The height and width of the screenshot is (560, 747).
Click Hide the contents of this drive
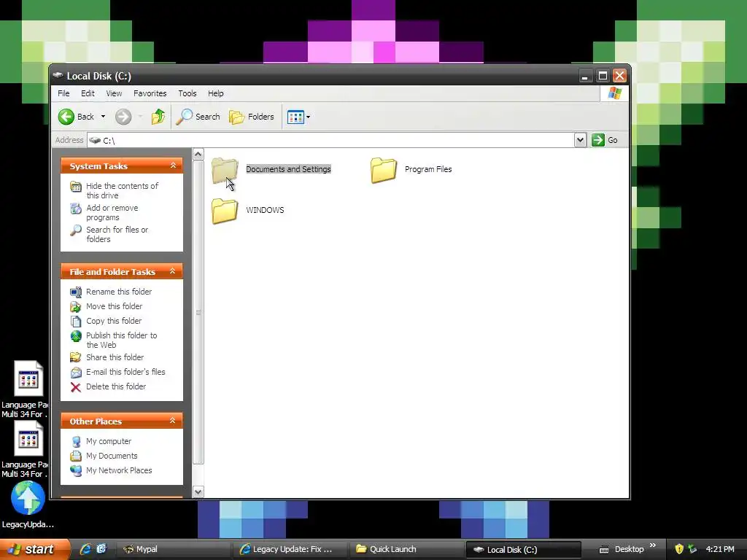click(x=122, y=190)
